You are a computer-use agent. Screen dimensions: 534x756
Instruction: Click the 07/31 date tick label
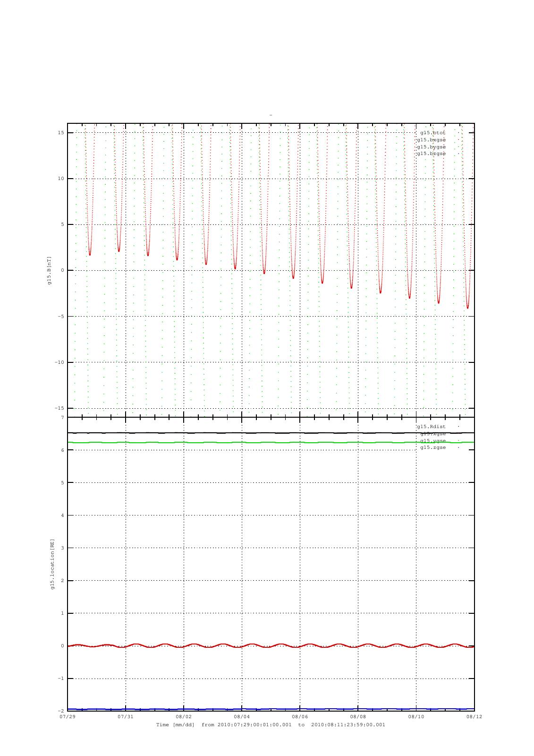(x=126, y=717)
